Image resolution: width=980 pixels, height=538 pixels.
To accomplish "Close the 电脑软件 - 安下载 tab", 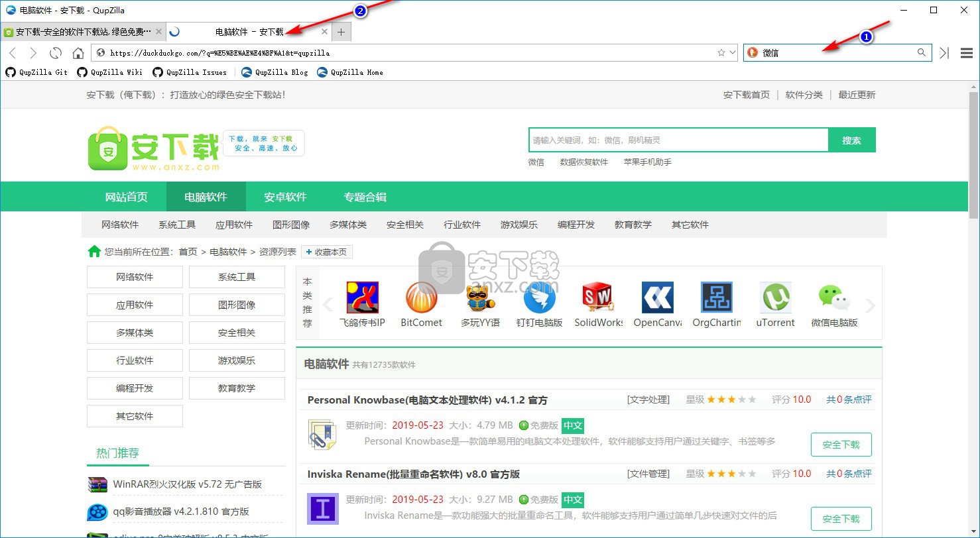I will 324,32.
